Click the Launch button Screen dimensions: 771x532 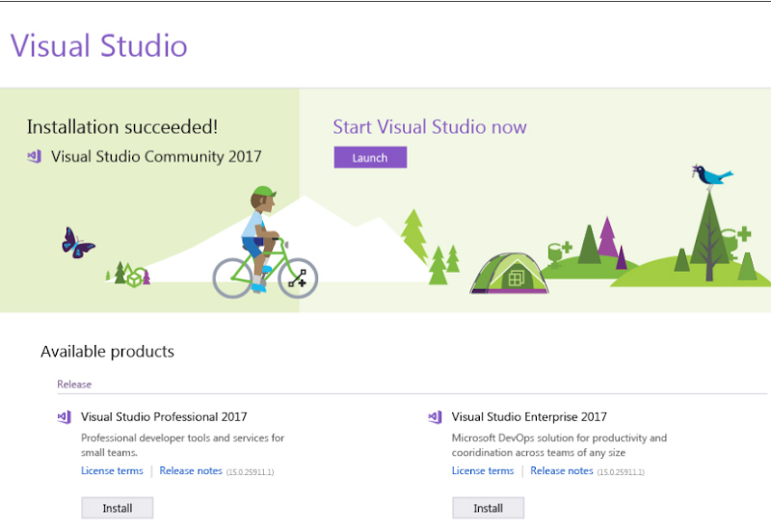tap(370, 157)
